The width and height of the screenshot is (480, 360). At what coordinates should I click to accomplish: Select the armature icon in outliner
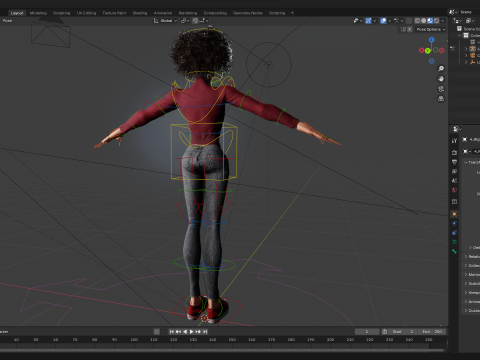coord(472,49)
